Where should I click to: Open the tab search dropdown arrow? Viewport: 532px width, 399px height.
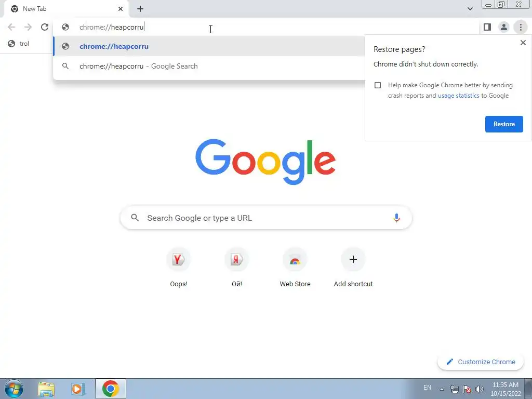(x=470, y=9)
